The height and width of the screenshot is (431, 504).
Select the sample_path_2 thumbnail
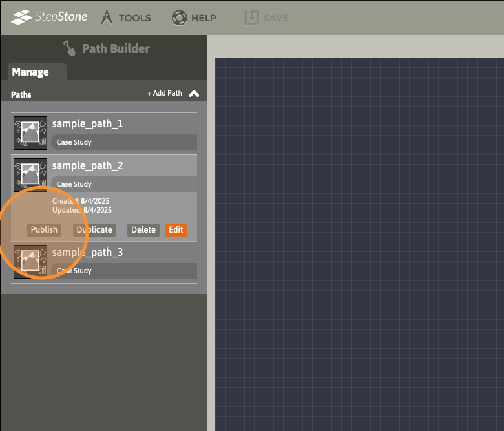pyautogui.click(x=30, y=175)
